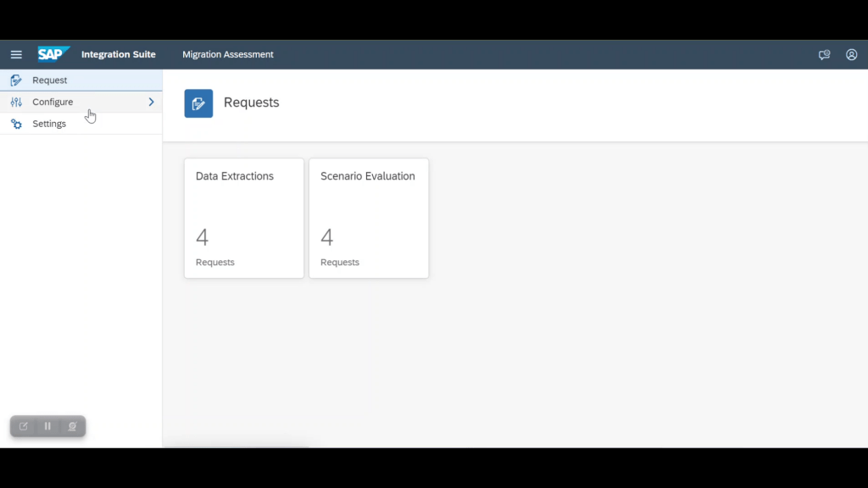868x488 pixels.
Task: Select Request in the sidebar
Action: [81, 80]
